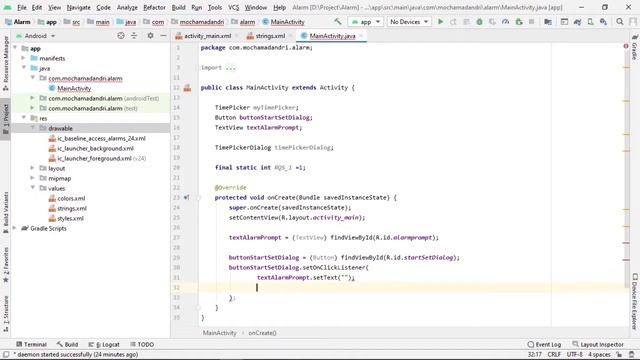Open the Layout Inspector
640x360 pixels.
(x=598, y=344)
